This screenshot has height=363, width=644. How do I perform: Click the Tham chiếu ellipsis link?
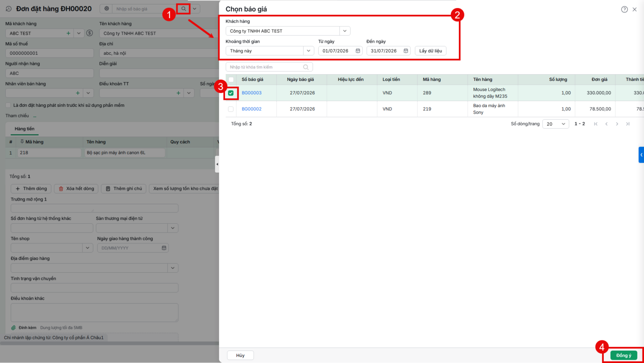35,116
